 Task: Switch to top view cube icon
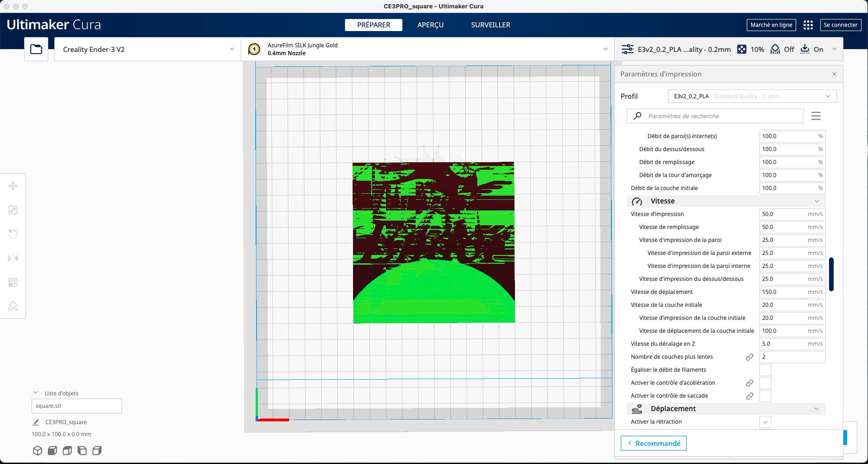coord(67,451)
